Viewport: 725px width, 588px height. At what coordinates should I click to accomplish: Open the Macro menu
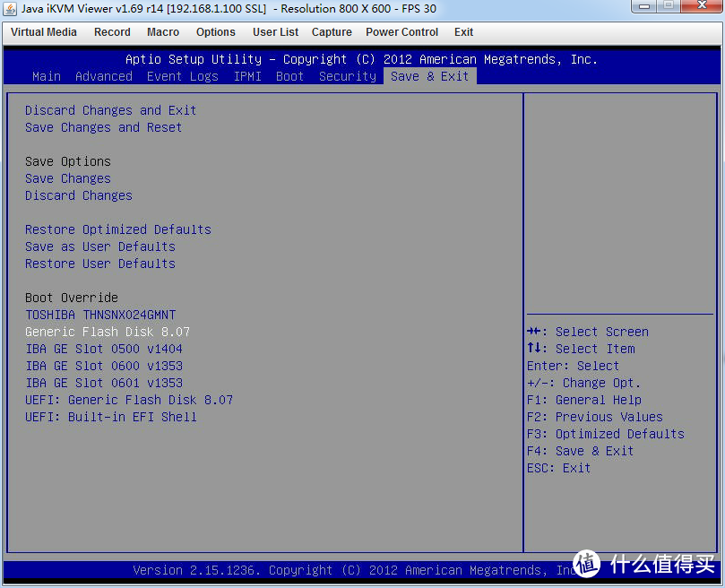[x=163, y=32]
